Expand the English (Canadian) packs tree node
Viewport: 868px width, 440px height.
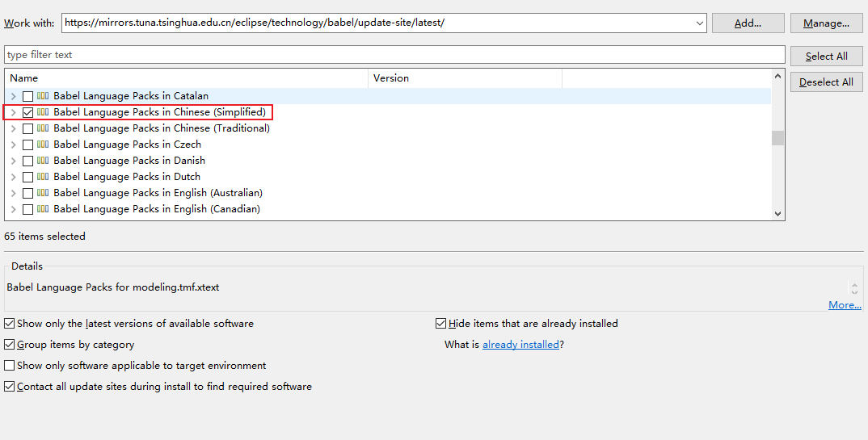[x=13, y=209]
